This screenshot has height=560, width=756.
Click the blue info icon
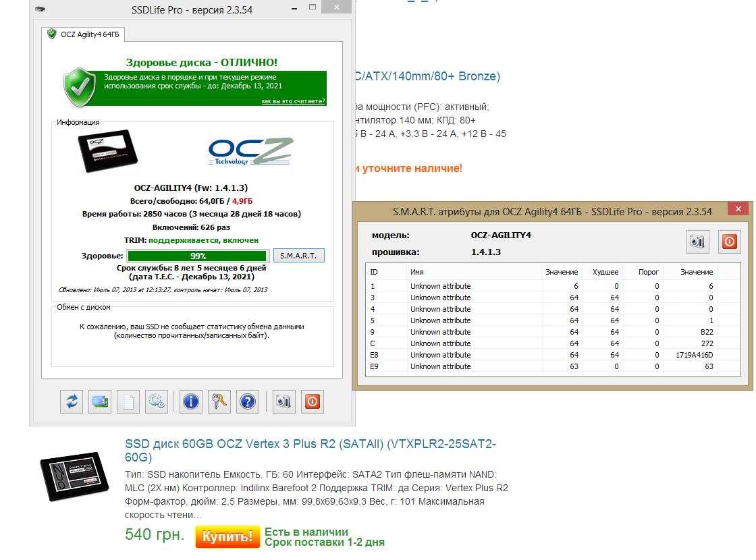[191, 401]
